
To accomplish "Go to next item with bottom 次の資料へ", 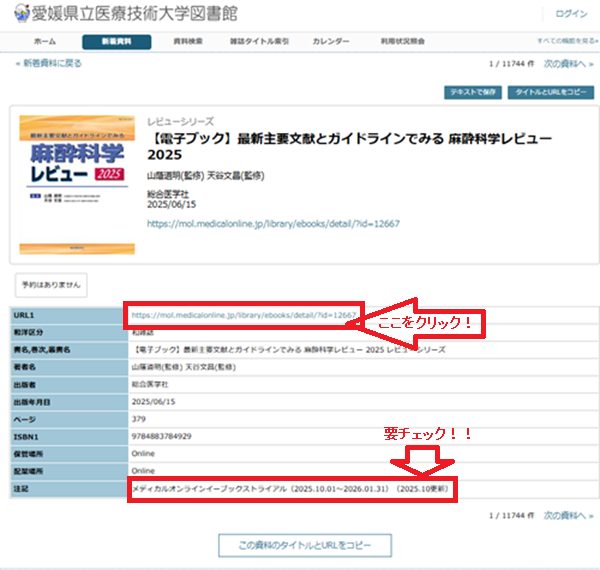I will coord(568,515).
